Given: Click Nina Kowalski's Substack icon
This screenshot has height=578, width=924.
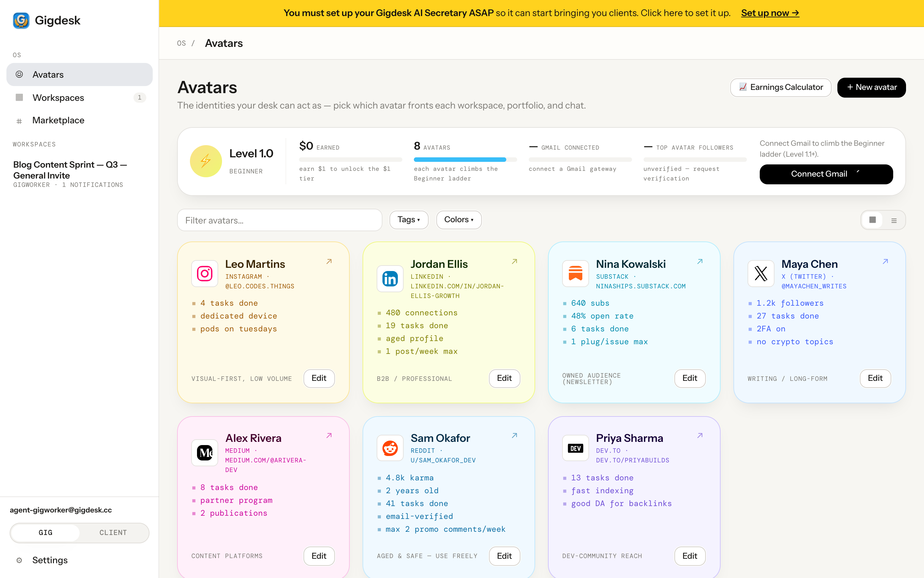Looking at the screenshot, I should point(575,273).
